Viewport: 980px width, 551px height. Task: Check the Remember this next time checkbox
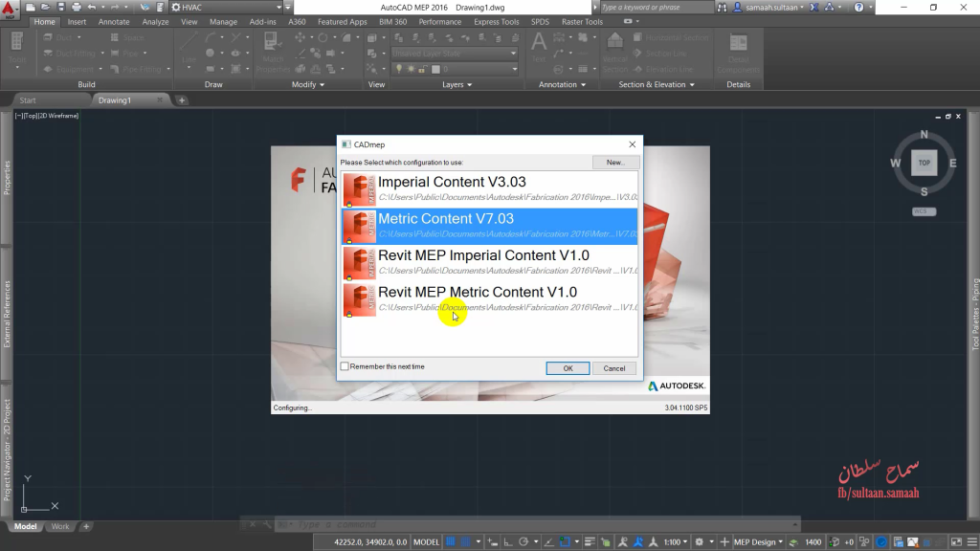(345, 366)
